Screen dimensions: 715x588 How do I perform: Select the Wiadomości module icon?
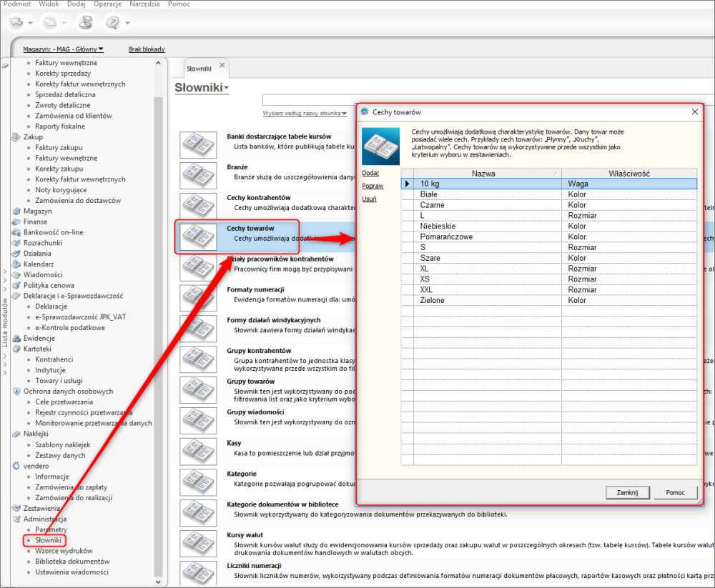pyautogui.click(x=16, y=275)
